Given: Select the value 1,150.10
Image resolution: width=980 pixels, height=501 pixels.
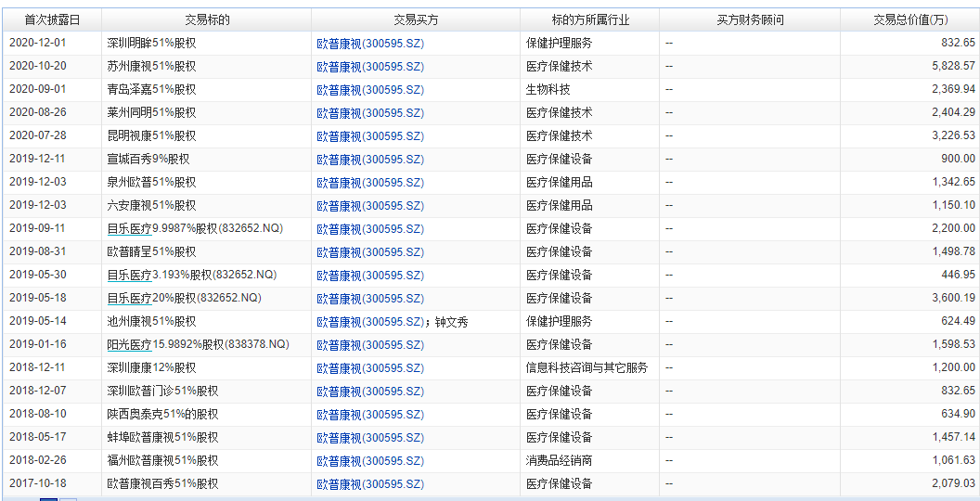Looking at the screenshot, I should (x=953, y=205).
